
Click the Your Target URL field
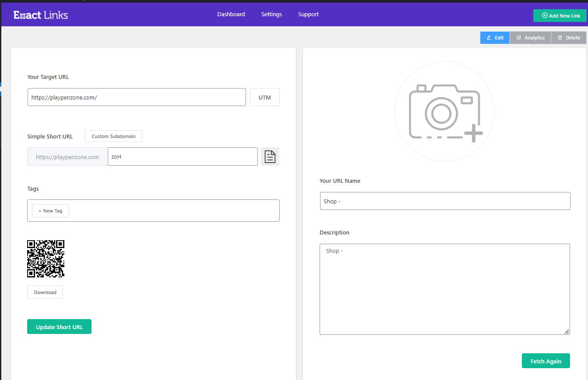tap(137, 97)
